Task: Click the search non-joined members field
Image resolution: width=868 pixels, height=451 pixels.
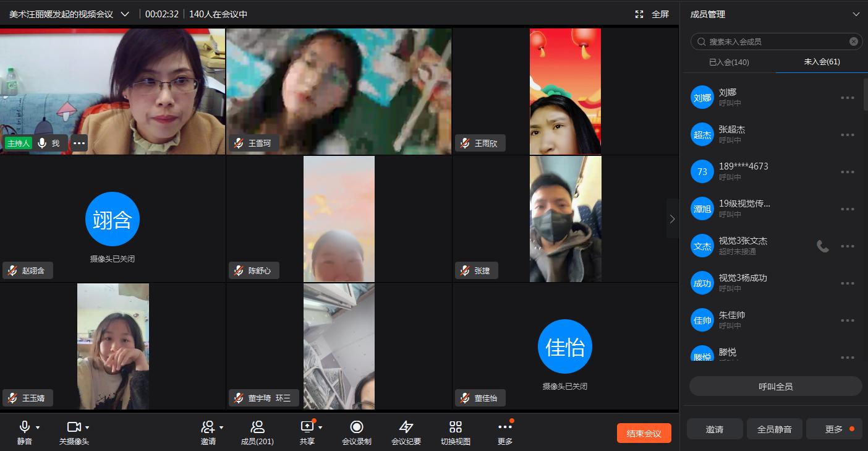Action: pos(773,41)
